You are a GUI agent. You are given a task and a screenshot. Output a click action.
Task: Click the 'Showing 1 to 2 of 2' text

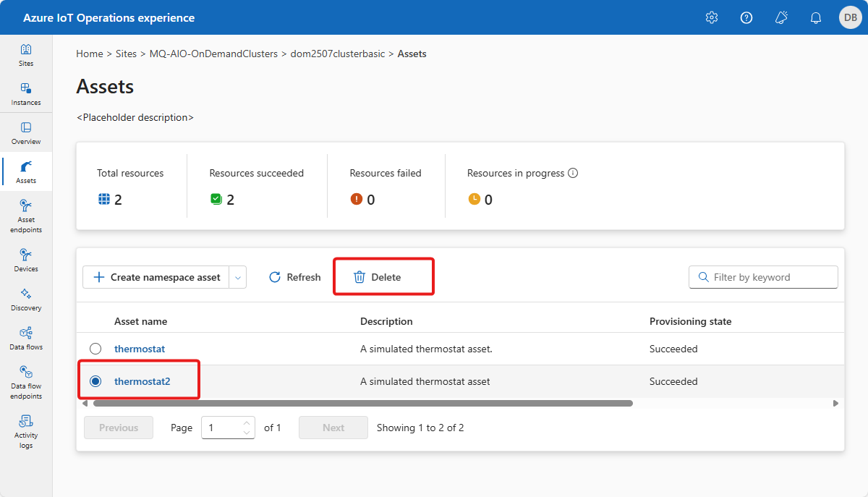(x=420, y=428)
